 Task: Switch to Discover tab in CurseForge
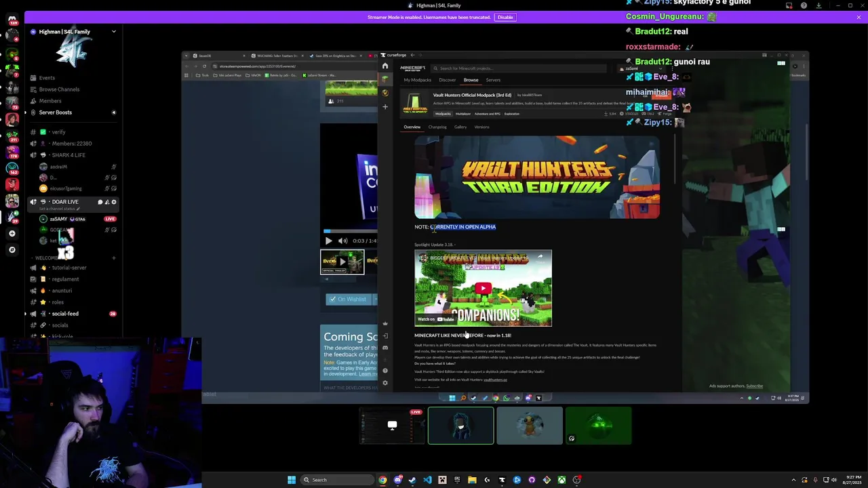click(x=447, y=80)
